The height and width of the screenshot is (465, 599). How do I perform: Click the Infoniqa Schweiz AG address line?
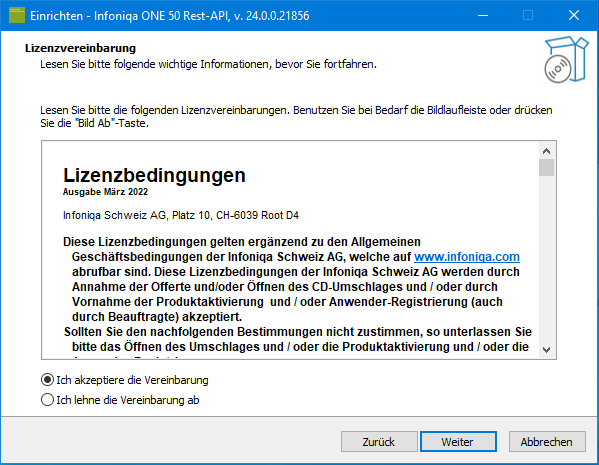[x=181, y=215]
